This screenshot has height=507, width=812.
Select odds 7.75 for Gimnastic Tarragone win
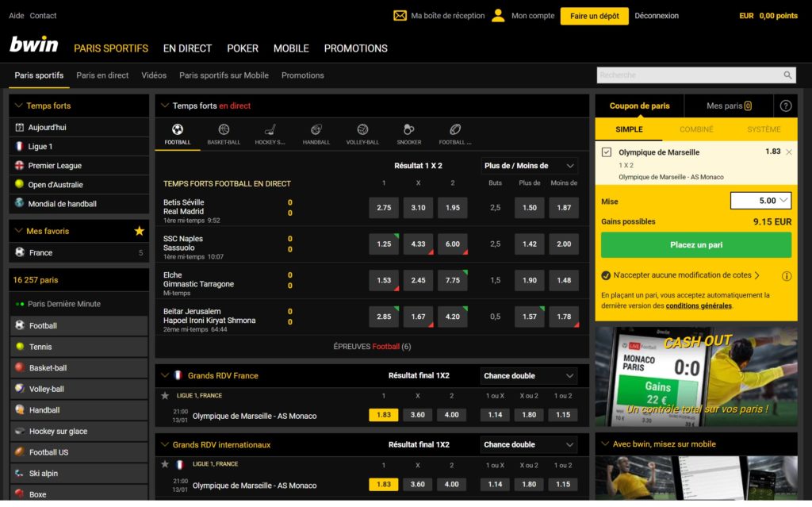[x=453, y=280]
